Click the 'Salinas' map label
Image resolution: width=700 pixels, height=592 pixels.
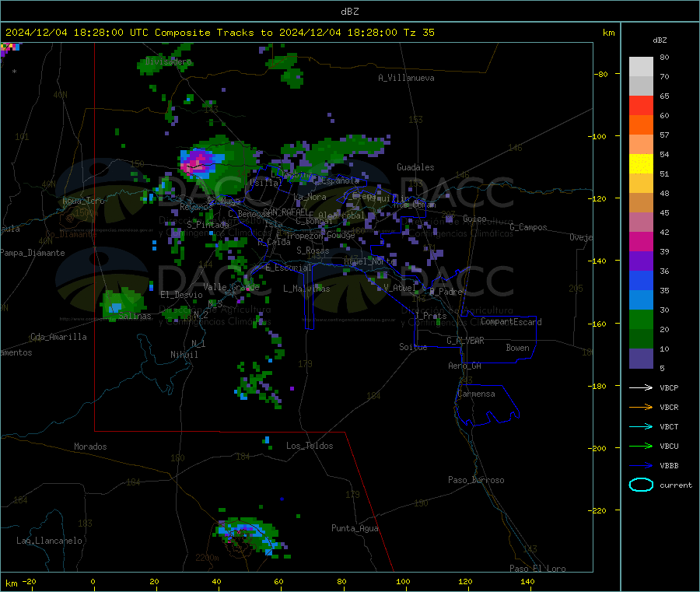tap(135, 316)
